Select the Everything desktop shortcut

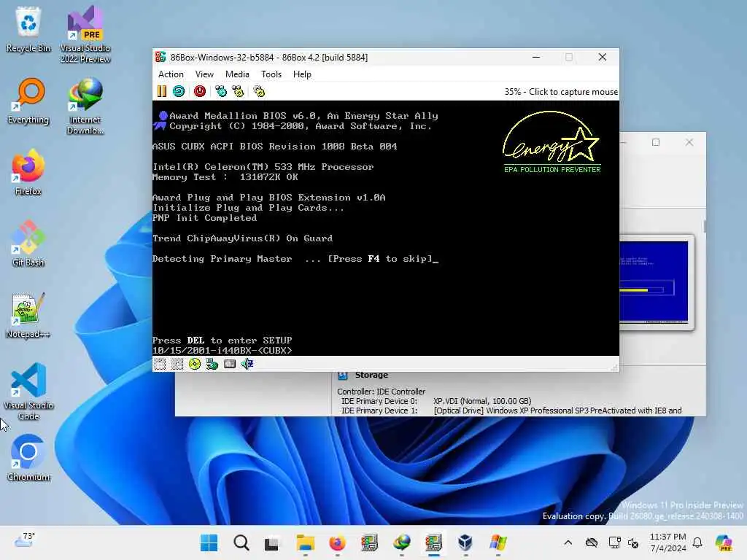coord(28,101)
